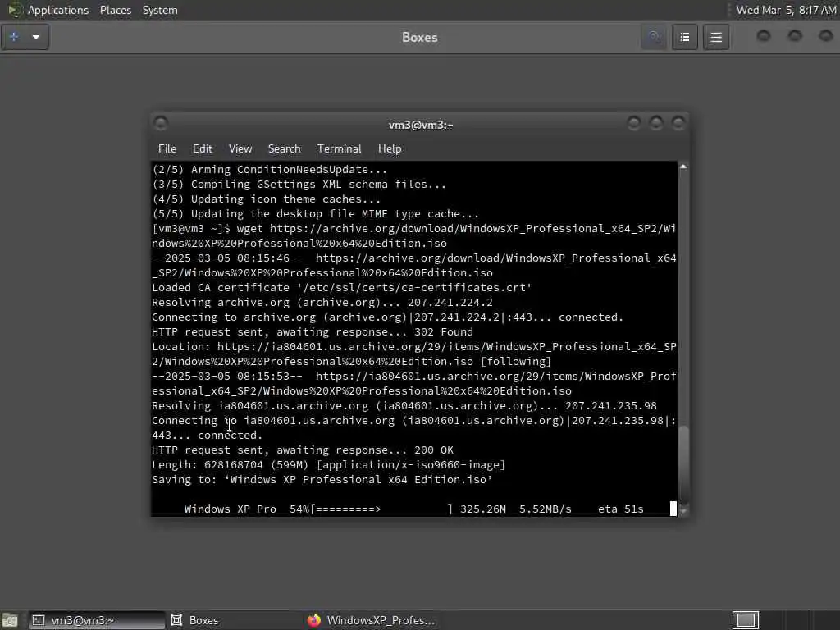
Task: Open the Boxes hamburger menu
Action: click(x=716, y=37)
